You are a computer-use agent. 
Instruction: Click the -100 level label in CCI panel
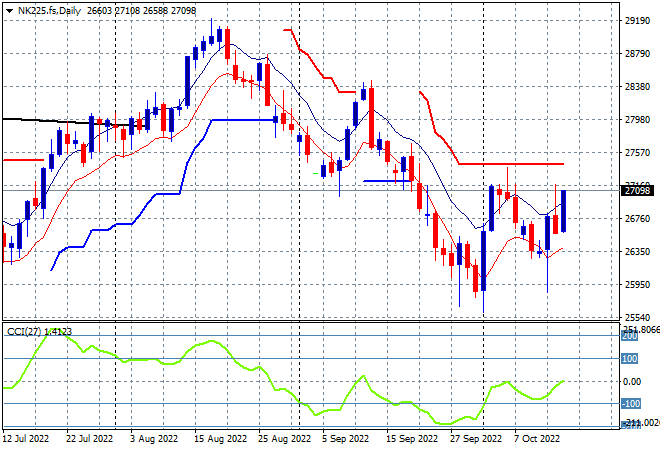[x=631, y=404]
